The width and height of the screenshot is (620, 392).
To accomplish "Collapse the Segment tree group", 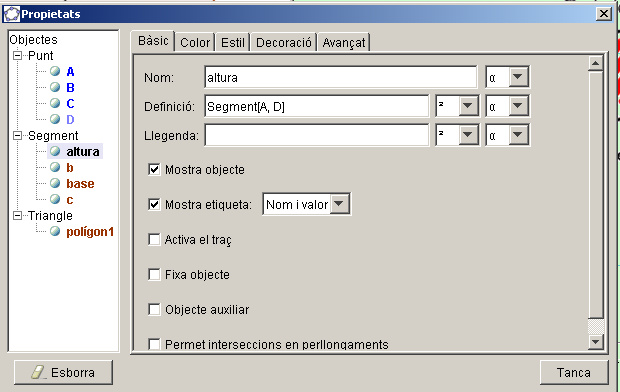I will (17, 136).
